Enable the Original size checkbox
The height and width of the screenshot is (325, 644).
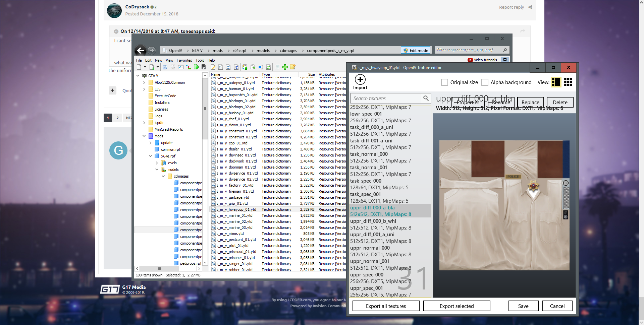point(444,82)
